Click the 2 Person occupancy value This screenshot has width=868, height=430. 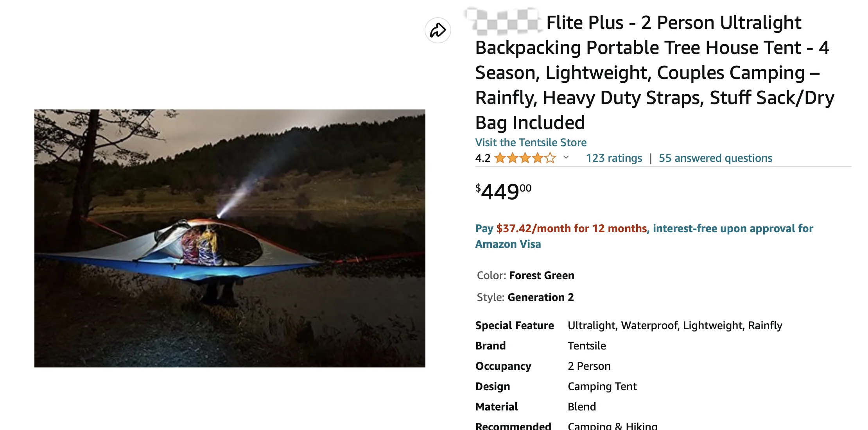pyautogui.click(x=589, y=366)
